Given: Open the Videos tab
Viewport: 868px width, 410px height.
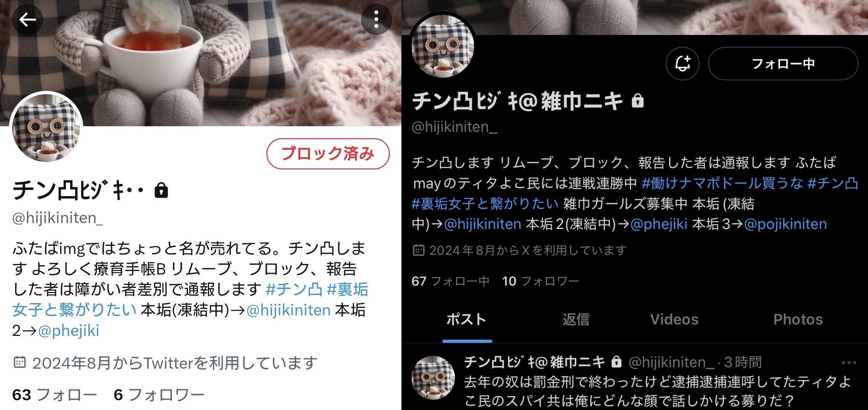Looking at the screenshot, I should point(674,320).
